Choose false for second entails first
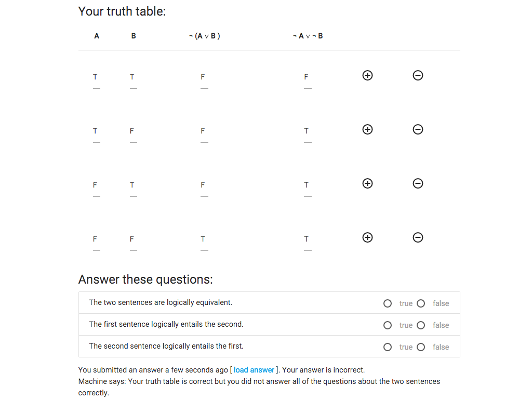This screenshot has width=532, height=399. tap(421, 347)
